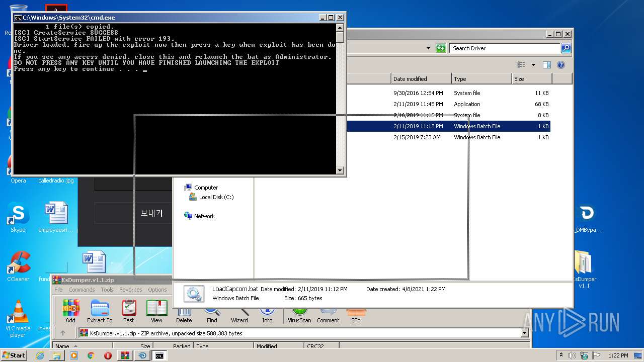
Task: Click the taskbar clock showing 1:22 PM
Action: click(x=618, y=355)
